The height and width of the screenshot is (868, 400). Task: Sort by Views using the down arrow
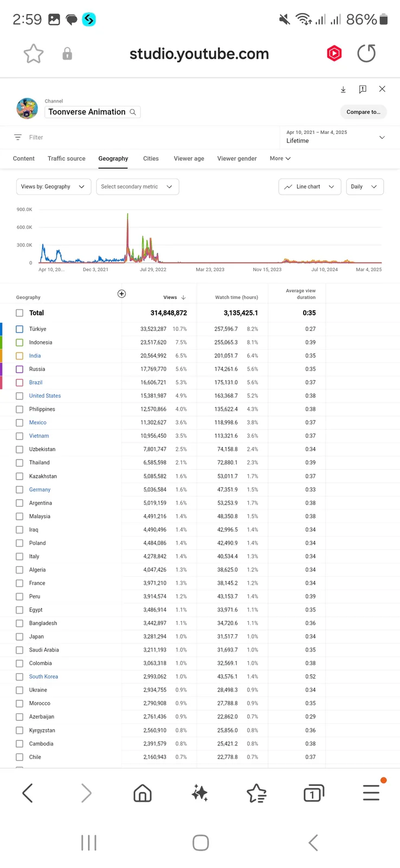pos(183,297)
